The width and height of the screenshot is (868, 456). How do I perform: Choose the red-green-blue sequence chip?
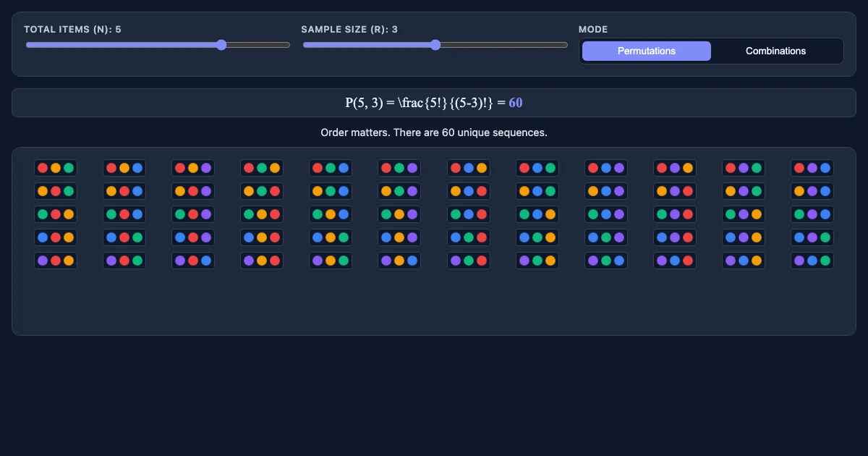point(331,168)
